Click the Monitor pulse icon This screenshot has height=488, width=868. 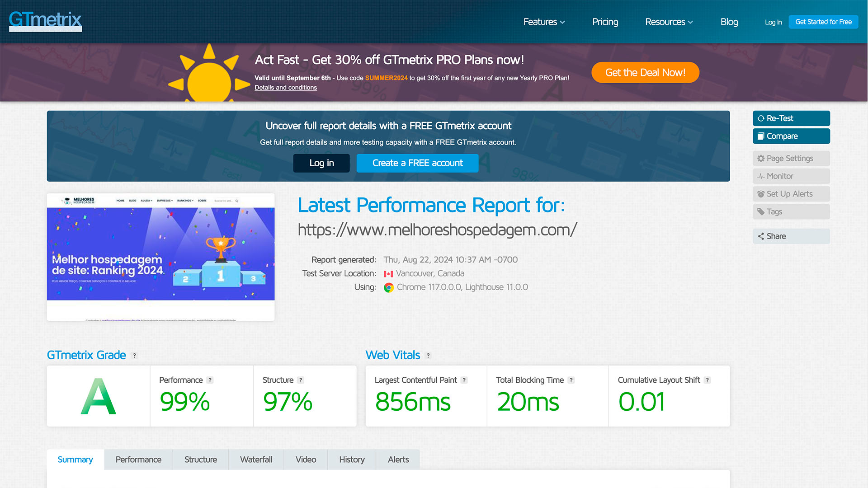click(761, 176)
